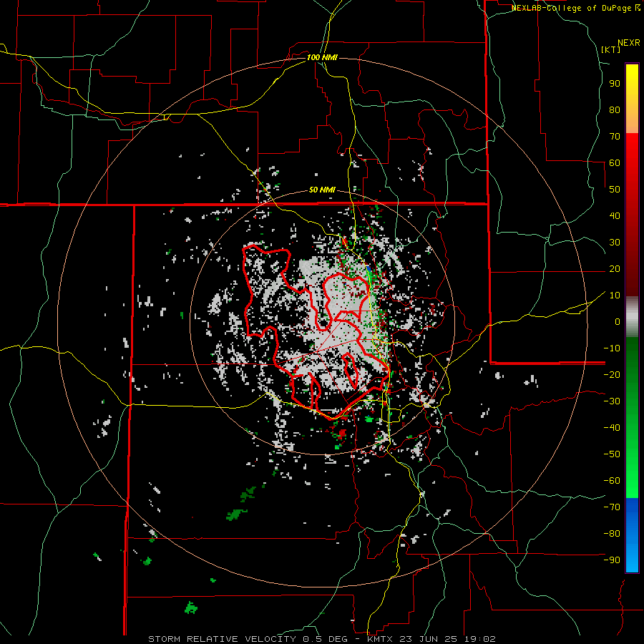Click the positive 80 knot scale value
This screenshot has height=644, width=644.
[615, 110]
